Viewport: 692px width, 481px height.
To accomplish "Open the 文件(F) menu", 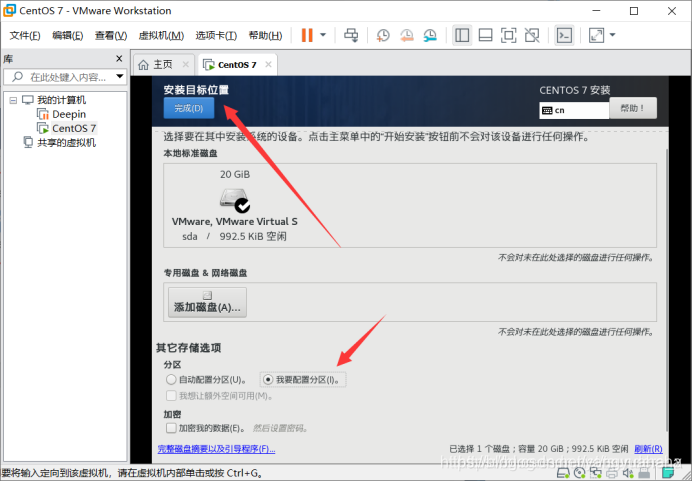I will tap(25, 35).
